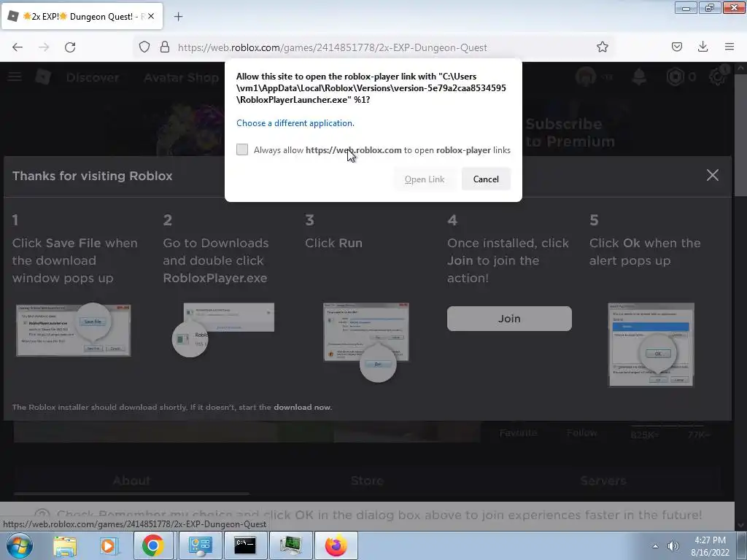Click Choose a different application link
The height and width of the screenshot is (560, 747).
tap(295, 122)
